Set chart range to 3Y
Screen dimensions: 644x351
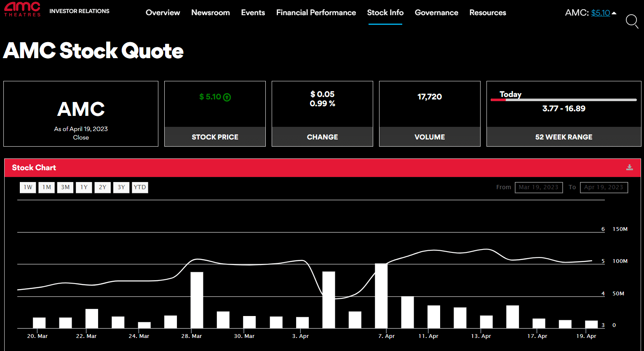click(121, 188)
